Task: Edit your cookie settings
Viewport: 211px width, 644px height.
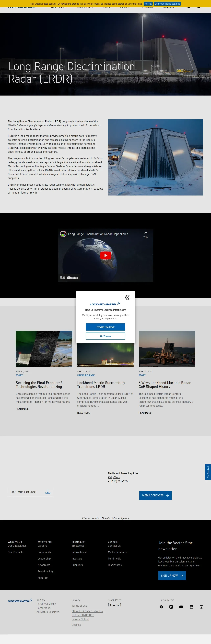Action: coord(167,4)
